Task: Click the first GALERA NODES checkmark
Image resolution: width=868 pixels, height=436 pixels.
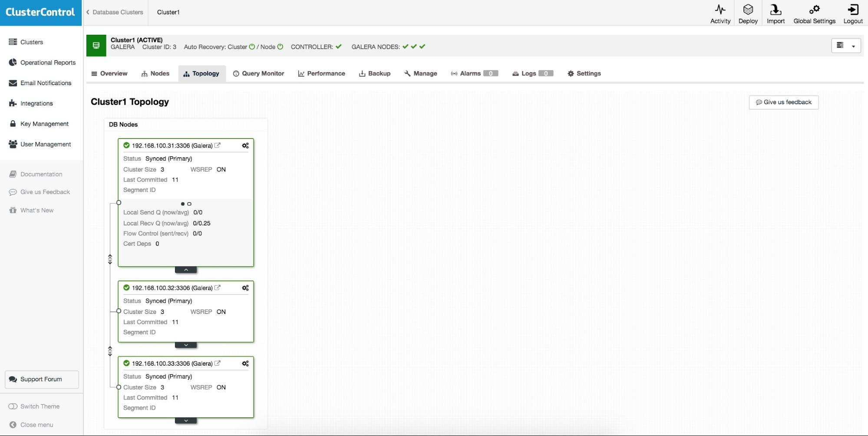Action: click(405, 46)
